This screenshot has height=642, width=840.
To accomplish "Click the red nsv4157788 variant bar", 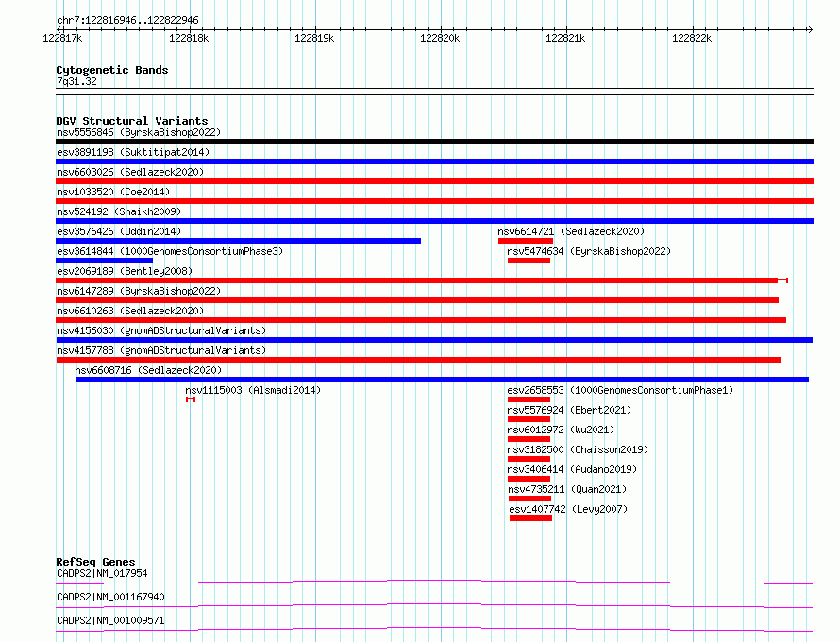I will pos(418,360).
